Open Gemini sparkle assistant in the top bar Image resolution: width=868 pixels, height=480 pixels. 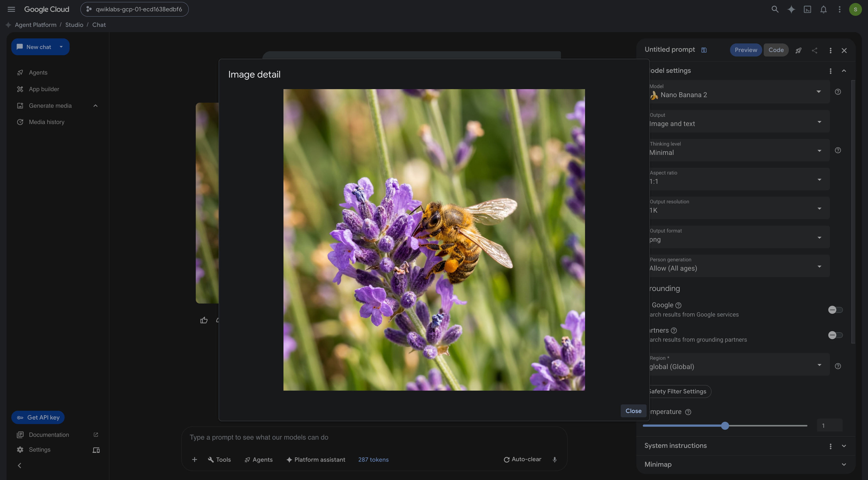pyautogui.click(x=791, y=10)
